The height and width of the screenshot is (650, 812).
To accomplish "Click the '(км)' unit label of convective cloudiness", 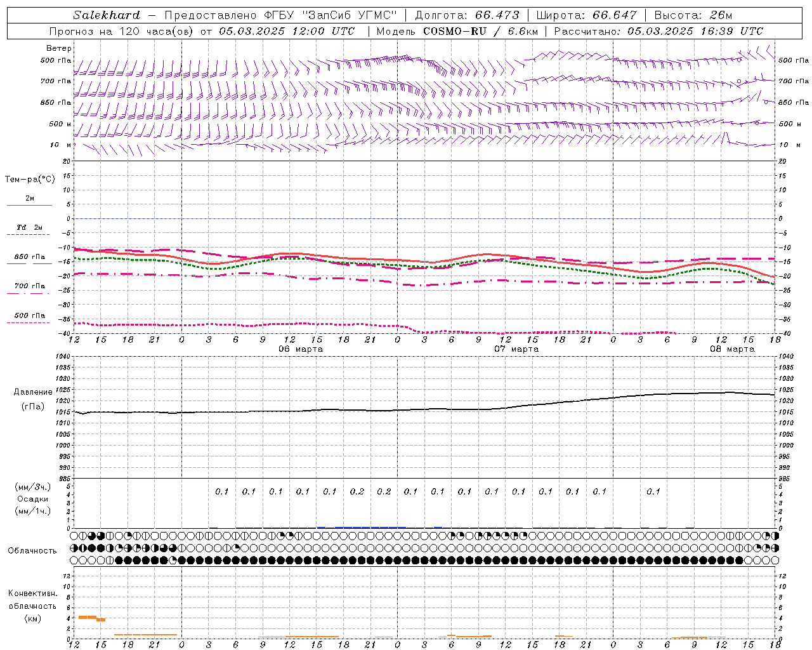I will (32, 618).
